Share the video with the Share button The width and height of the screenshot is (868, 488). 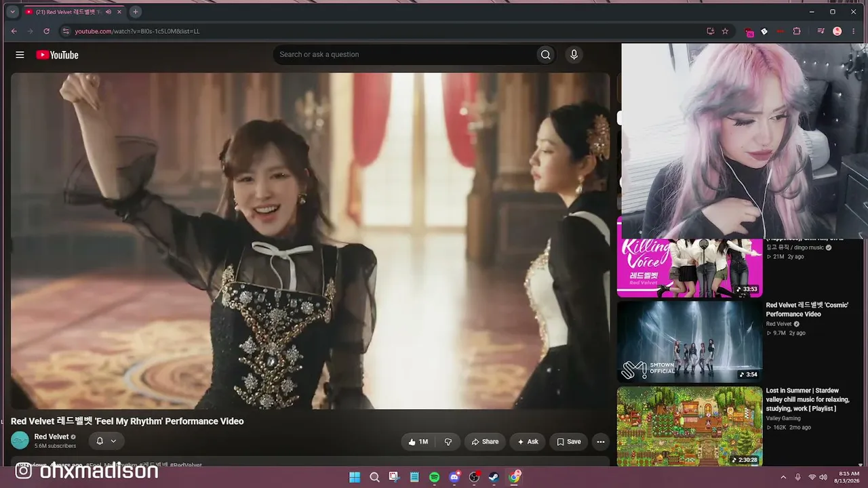[x=485, y=442]
